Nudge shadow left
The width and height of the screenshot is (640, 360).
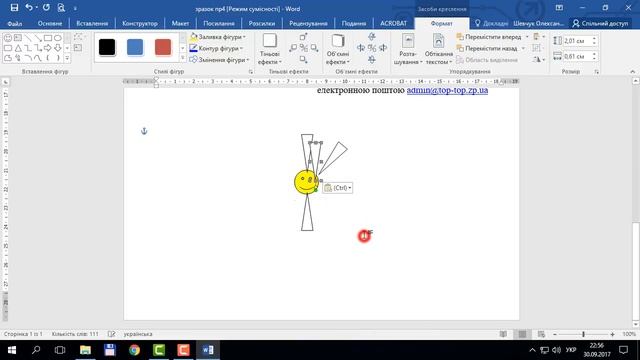click(293, 48)
